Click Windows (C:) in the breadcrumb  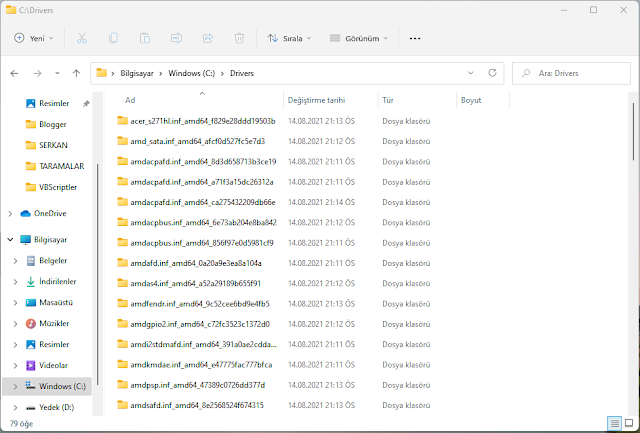coord(191,73)
